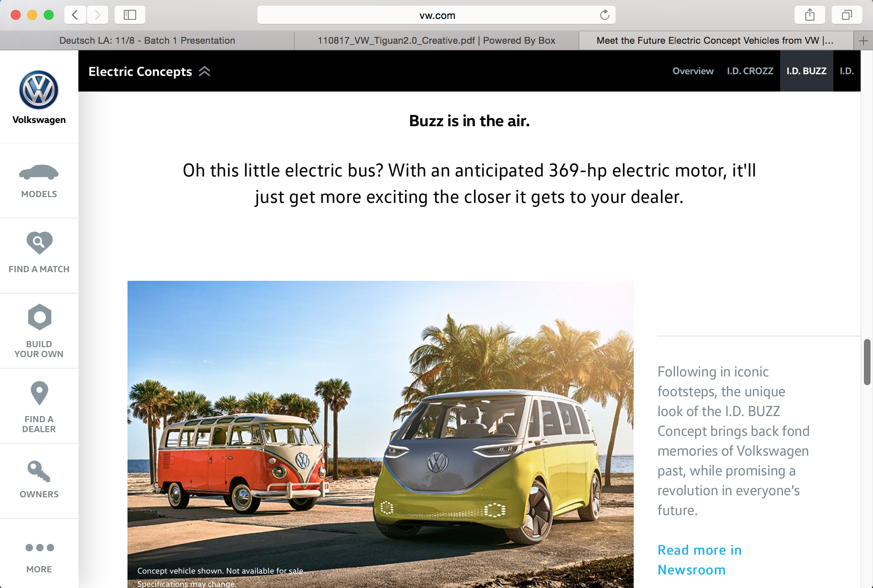Open the Models car icon
873x588 pixels.
point(39,172)
